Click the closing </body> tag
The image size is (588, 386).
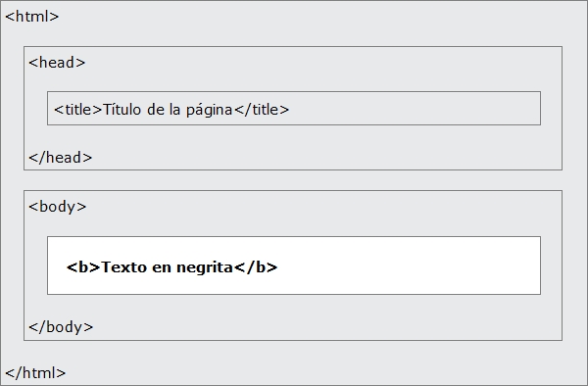(x=61, y=327)
